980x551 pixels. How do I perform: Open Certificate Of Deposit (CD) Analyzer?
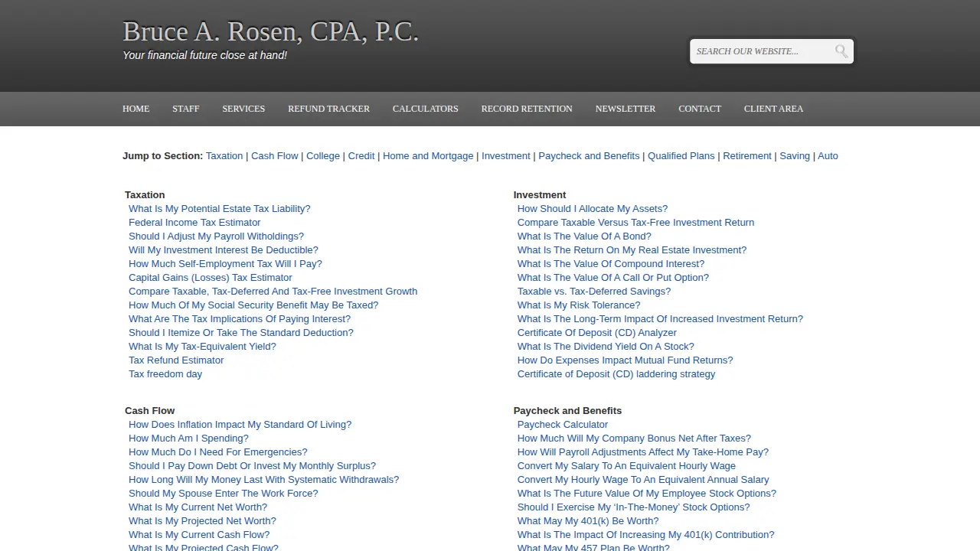pos(597,333)
